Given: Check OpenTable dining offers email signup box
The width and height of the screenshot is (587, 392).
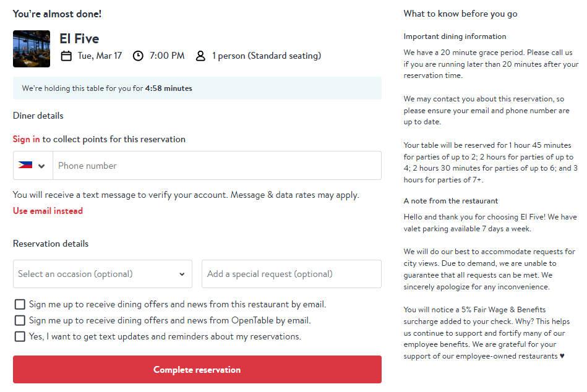Looking at the screenshot, I should tap(20, 320).
